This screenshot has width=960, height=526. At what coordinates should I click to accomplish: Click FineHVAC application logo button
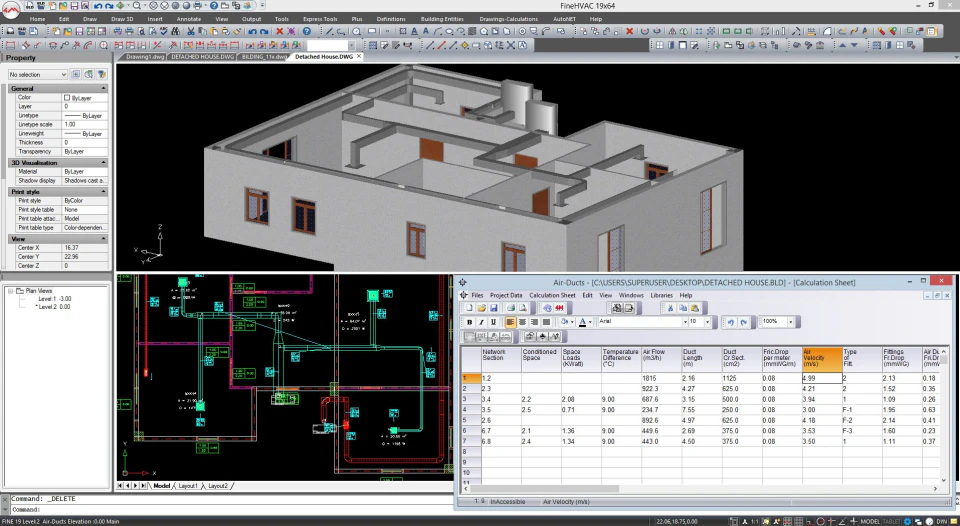tap(10, 9)
